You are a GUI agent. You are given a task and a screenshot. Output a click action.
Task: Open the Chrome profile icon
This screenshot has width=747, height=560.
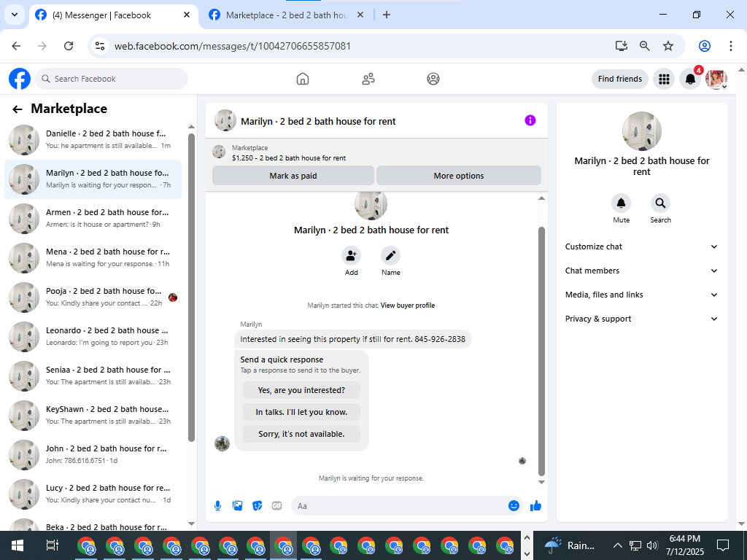coord(705,46)
